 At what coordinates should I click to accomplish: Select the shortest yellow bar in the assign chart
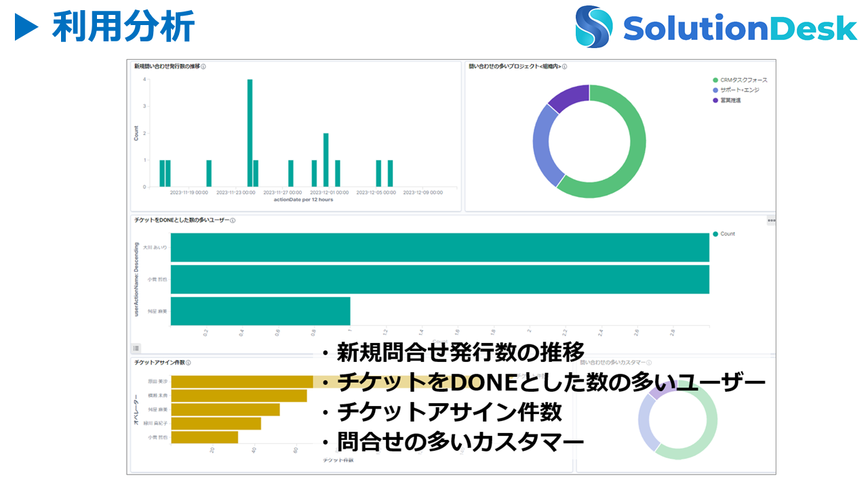[204, 437]
